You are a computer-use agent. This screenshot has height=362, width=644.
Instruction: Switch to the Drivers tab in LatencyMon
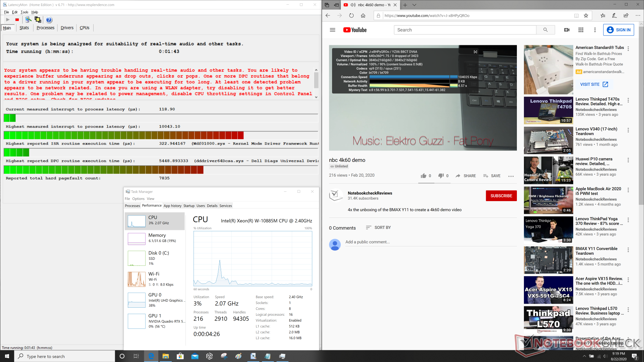coord(67,28)
